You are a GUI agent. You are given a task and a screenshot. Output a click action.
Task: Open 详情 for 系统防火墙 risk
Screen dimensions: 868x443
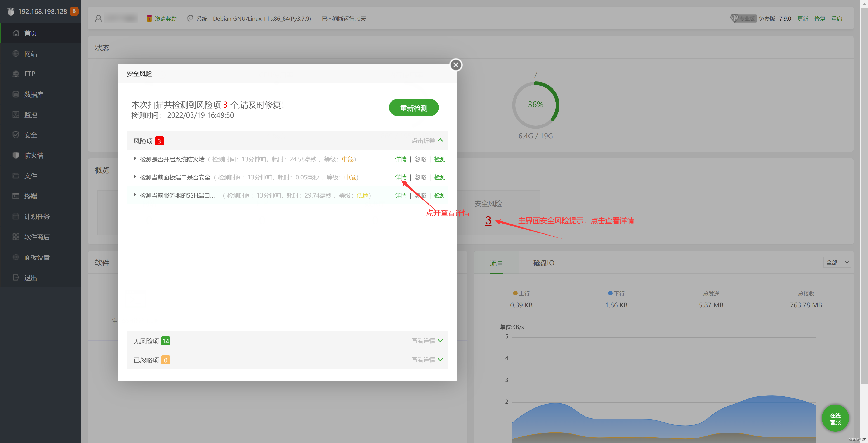401,159
